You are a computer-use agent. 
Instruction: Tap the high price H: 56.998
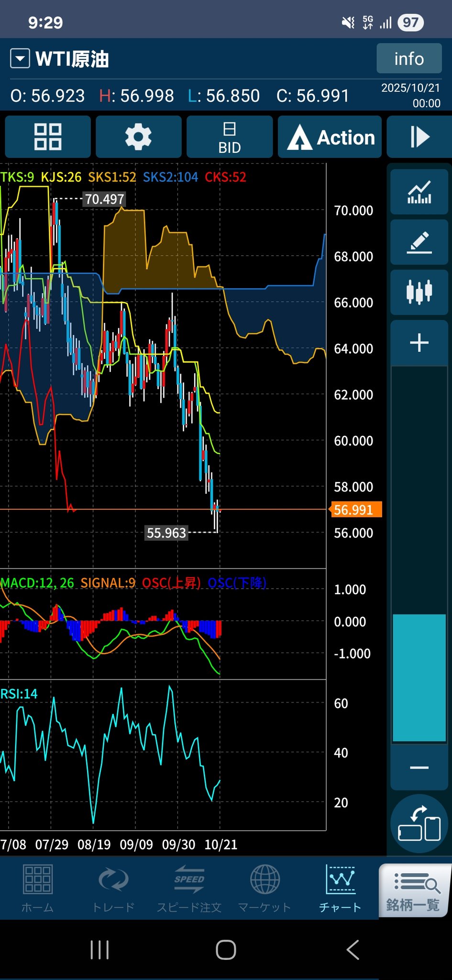(x=136, y=96)
